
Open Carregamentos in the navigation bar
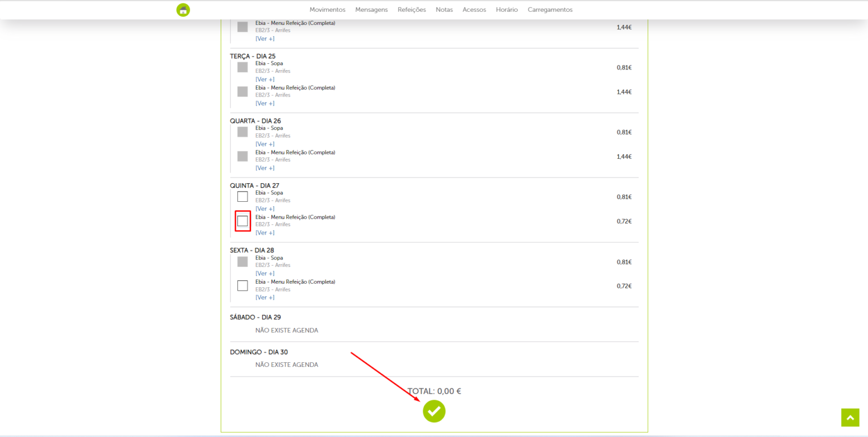[x=549, y=10]
